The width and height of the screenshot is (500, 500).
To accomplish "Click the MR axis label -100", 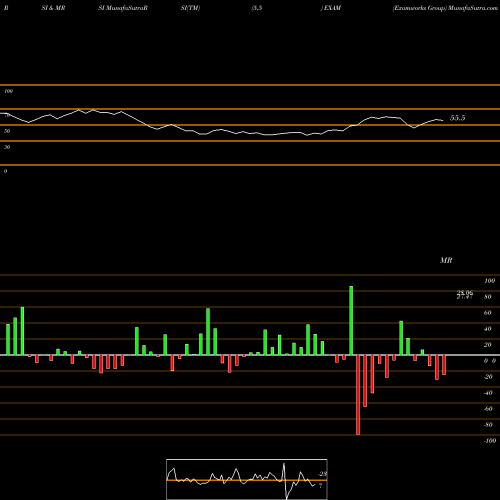I will (490, 441).
